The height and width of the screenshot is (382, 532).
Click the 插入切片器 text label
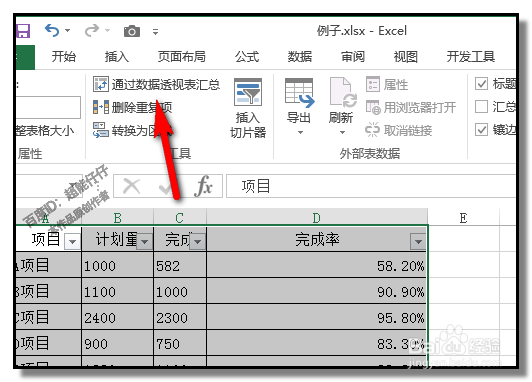coord(248,125)
